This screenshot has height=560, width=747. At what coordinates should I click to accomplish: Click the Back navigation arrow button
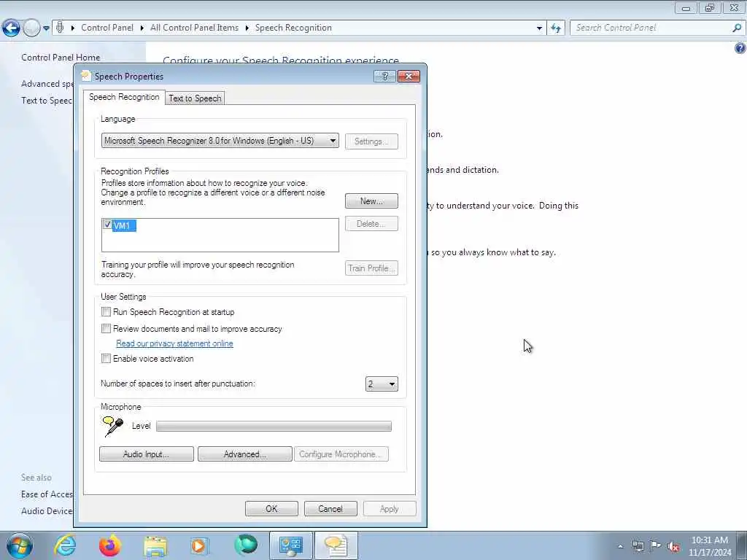coord(11,28)
